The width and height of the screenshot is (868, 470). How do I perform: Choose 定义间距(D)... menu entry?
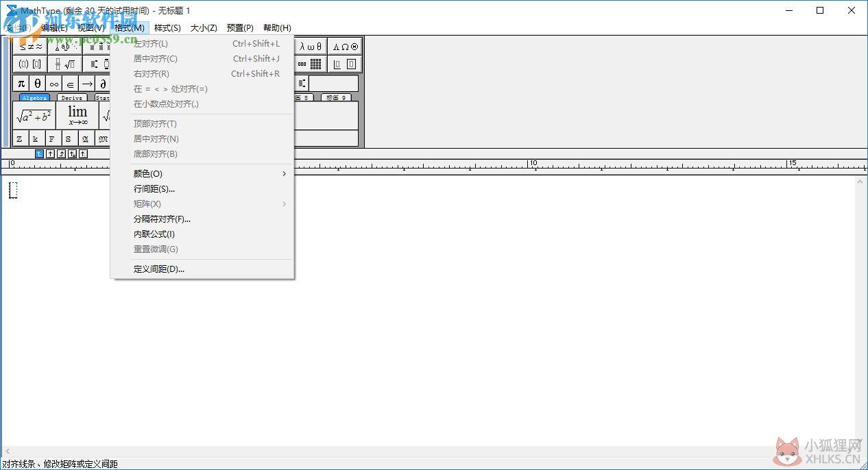[202, 269]
